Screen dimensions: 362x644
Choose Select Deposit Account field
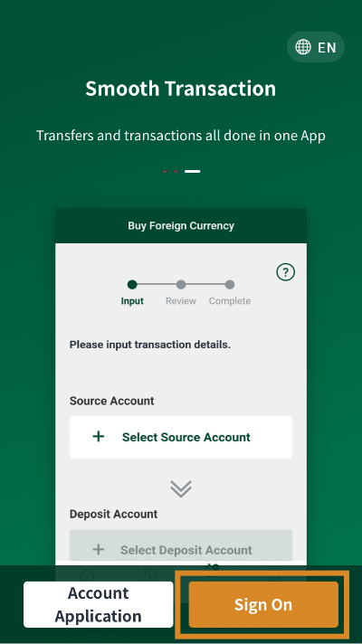181,547
